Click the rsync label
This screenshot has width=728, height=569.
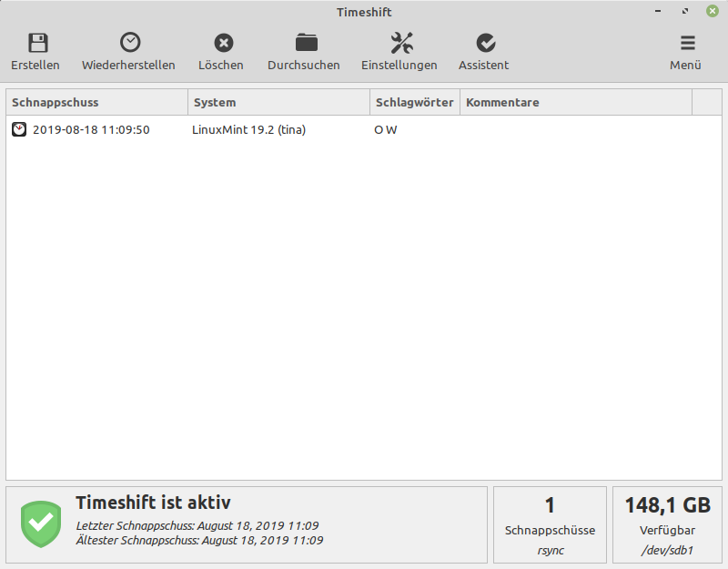tap(551, 551)
